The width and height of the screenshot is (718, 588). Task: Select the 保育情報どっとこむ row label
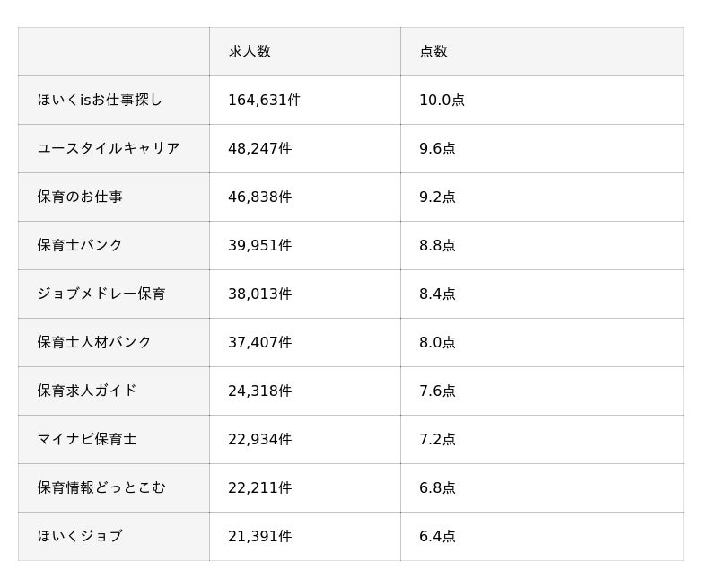click(101, 488)
